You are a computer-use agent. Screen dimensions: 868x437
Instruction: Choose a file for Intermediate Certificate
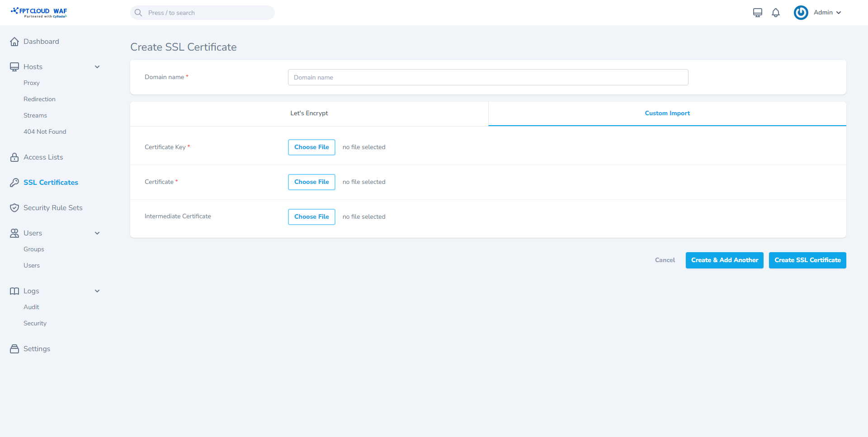click(x=311, y=217)
